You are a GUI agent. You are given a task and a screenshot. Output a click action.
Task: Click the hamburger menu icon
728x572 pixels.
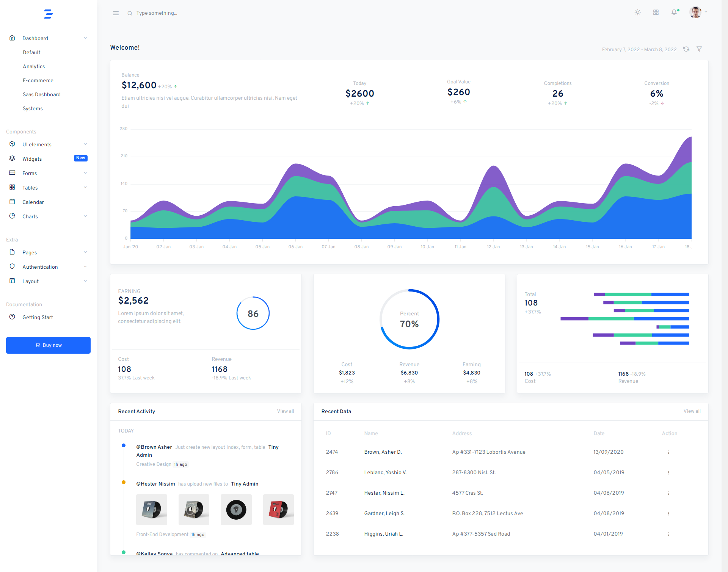[x=116, y=13]
